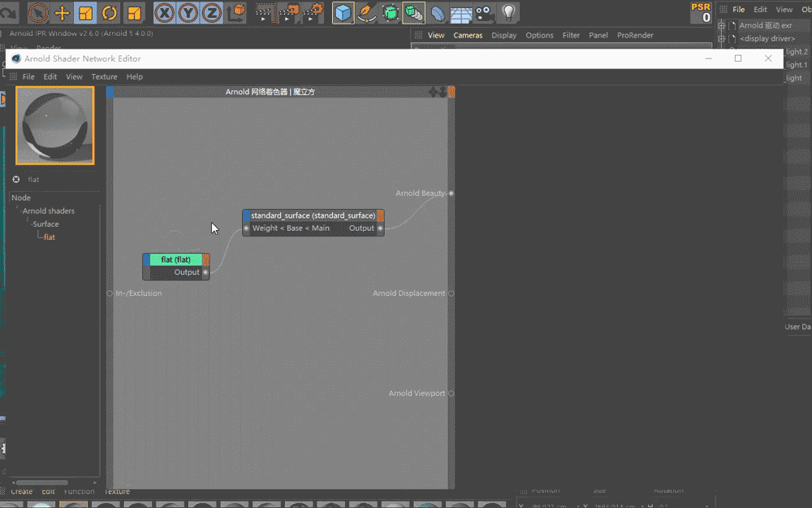
Task: Open the viewport Cameras menu
Action: click(x=468, y=35)
